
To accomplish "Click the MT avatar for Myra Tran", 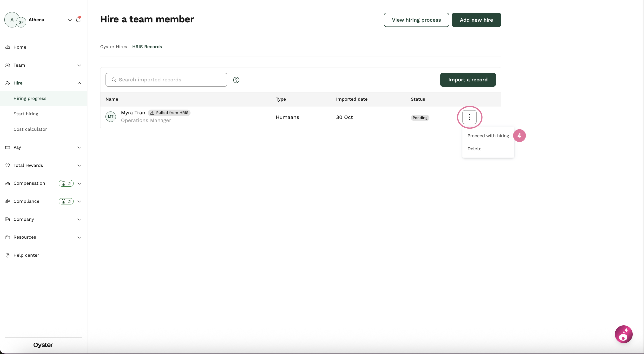I will pyautogui.click(x=111, y=117).
